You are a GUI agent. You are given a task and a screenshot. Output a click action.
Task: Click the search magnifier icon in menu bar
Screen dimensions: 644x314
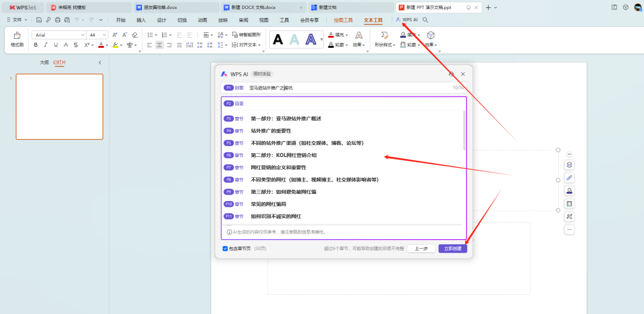pos(426,20)
